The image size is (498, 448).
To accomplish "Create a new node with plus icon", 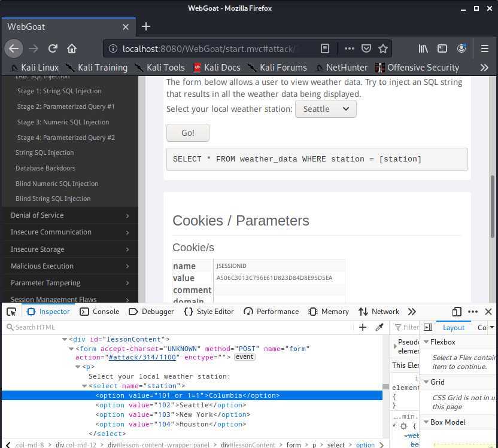I will coord(362,327).
